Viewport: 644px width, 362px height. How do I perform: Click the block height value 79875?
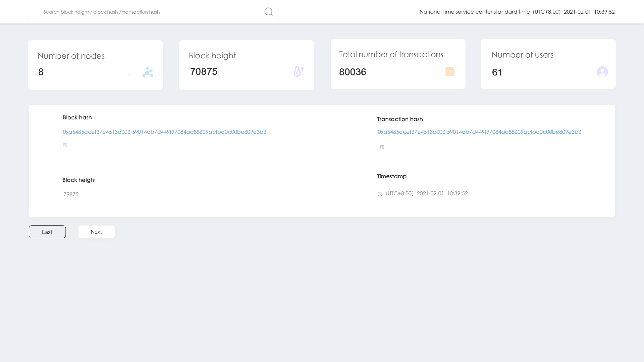point(71,194)
